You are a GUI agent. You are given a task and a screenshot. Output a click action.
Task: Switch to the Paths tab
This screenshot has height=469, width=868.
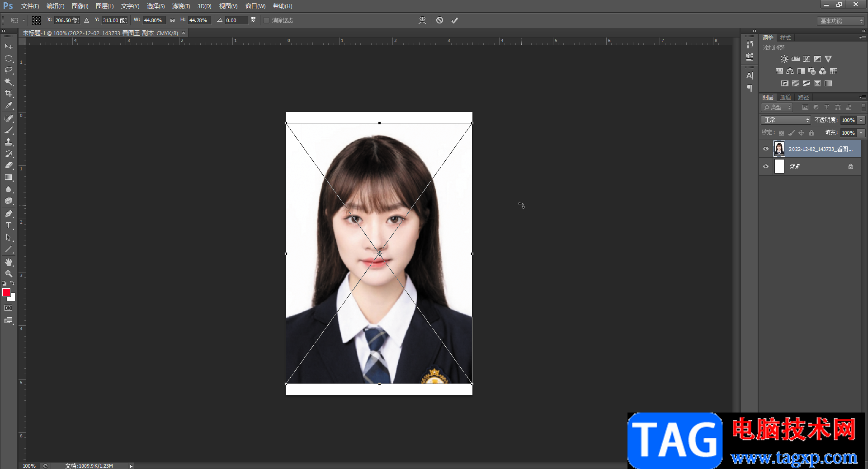pos(803,97)
